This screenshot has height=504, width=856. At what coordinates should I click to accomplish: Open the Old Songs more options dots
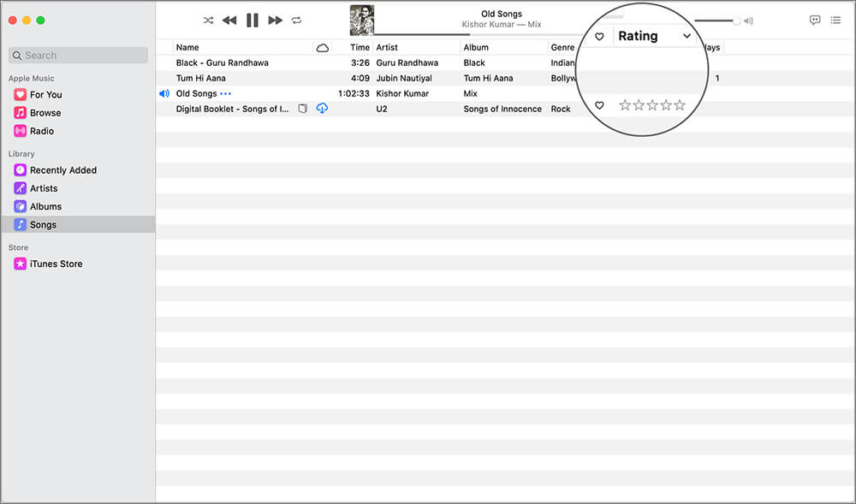[x=225, y=94]
